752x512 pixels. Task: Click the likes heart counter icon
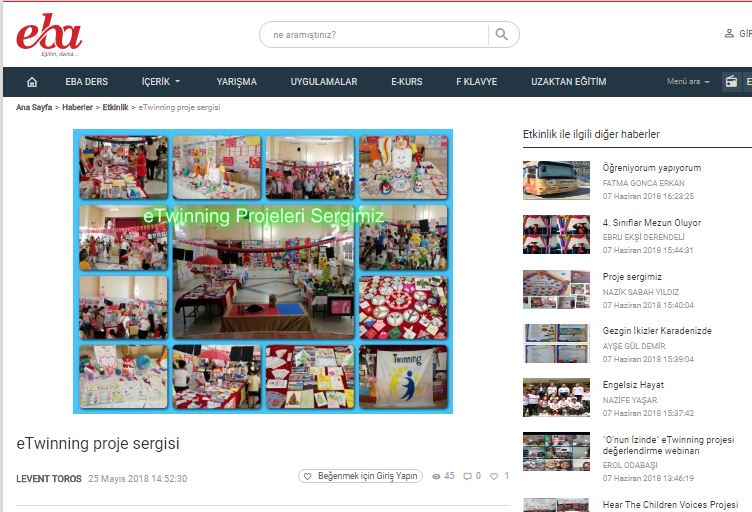pyautogui.click(x=494, y=477)
